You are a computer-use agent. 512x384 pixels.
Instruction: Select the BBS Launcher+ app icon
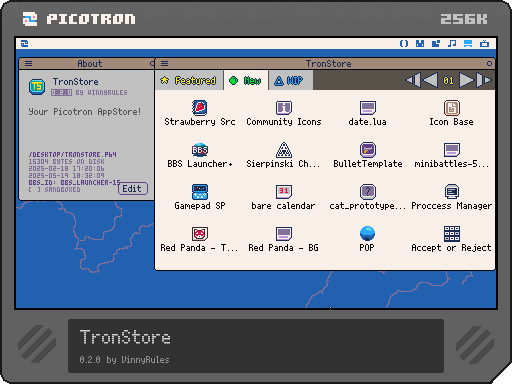tap(200, 150)
